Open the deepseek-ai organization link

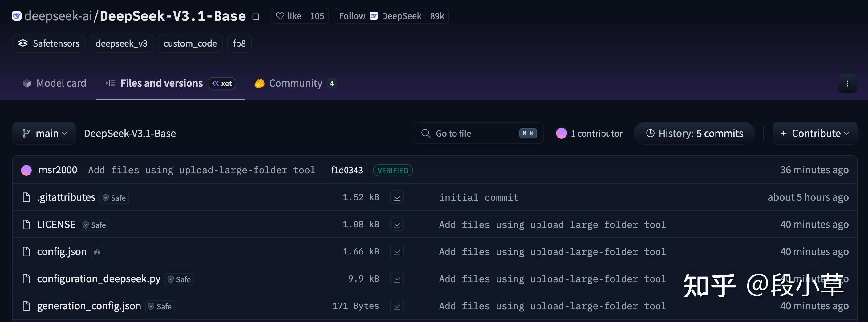58,16
